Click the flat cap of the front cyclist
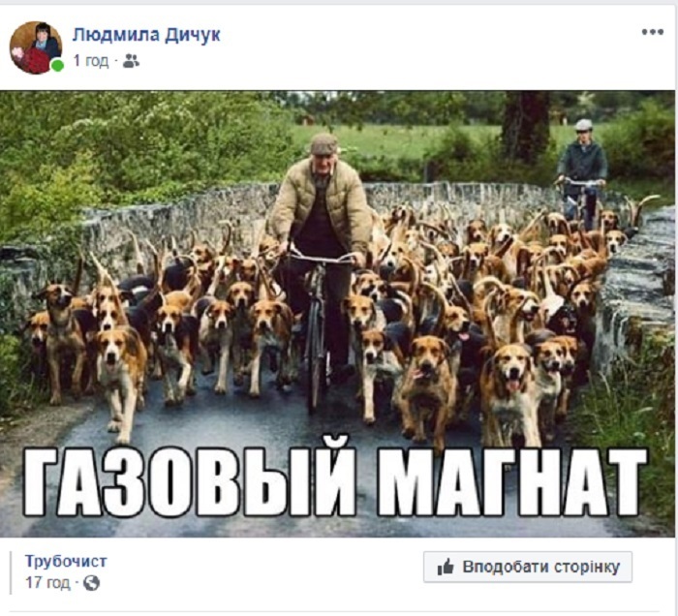This screenshot has width=678, height=616. (x=324, y=144)
